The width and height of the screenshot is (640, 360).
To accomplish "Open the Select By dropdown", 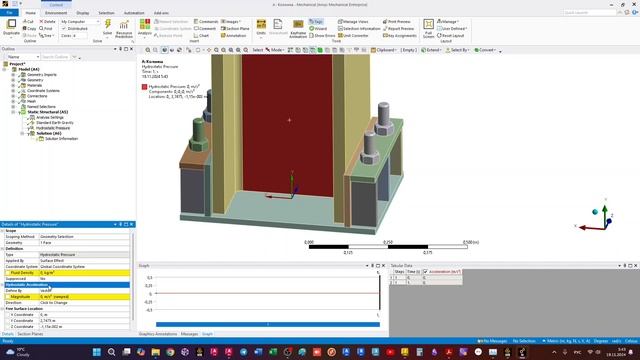I will tap(457, 50).
